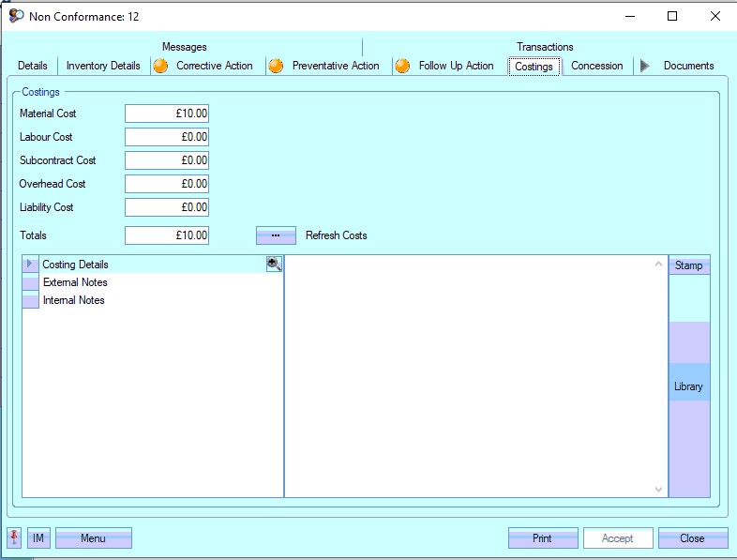Click the ellipsis Refresh Costs button
Image resolution: width=737 pixels, height=560 pixels.
276,235
